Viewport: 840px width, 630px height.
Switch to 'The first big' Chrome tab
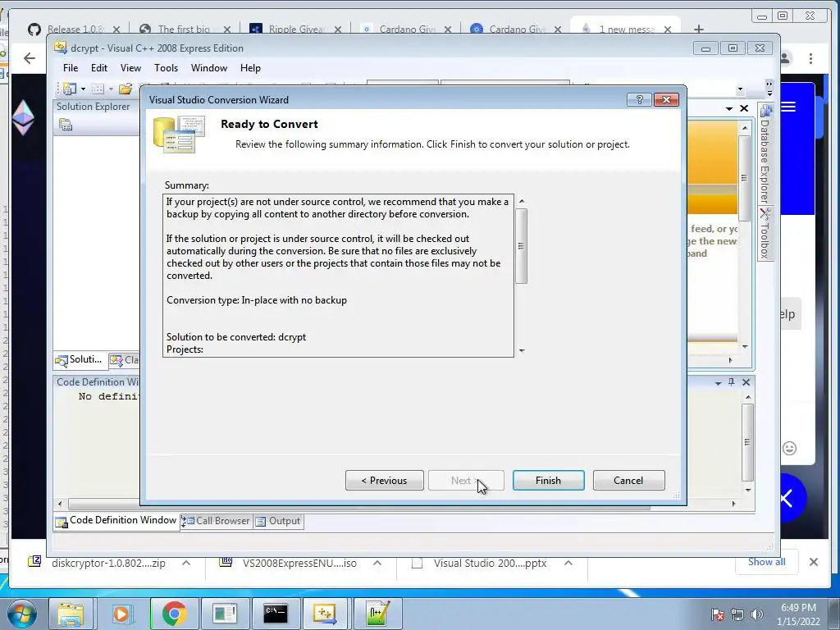(185, 29)
